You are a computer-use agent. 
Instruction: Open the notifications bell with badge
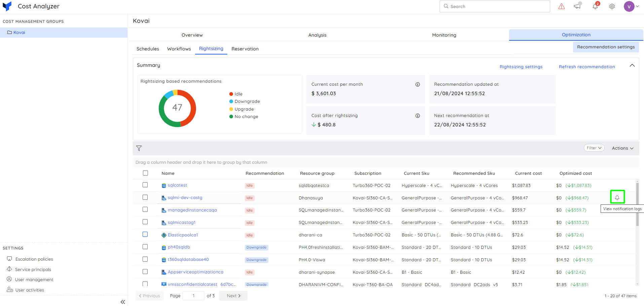596,6
